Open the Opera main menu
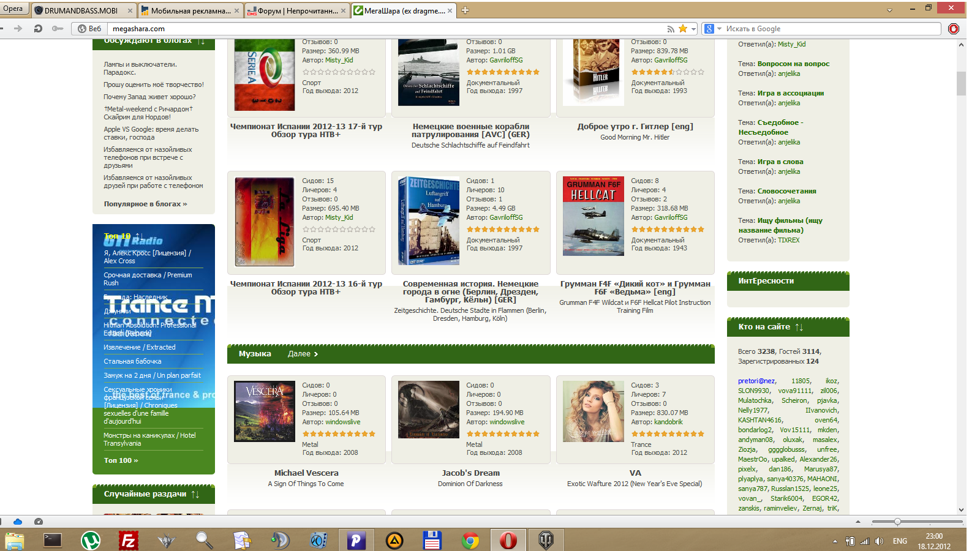This screenshot has height=551, width=980. (x=13, y=9)
